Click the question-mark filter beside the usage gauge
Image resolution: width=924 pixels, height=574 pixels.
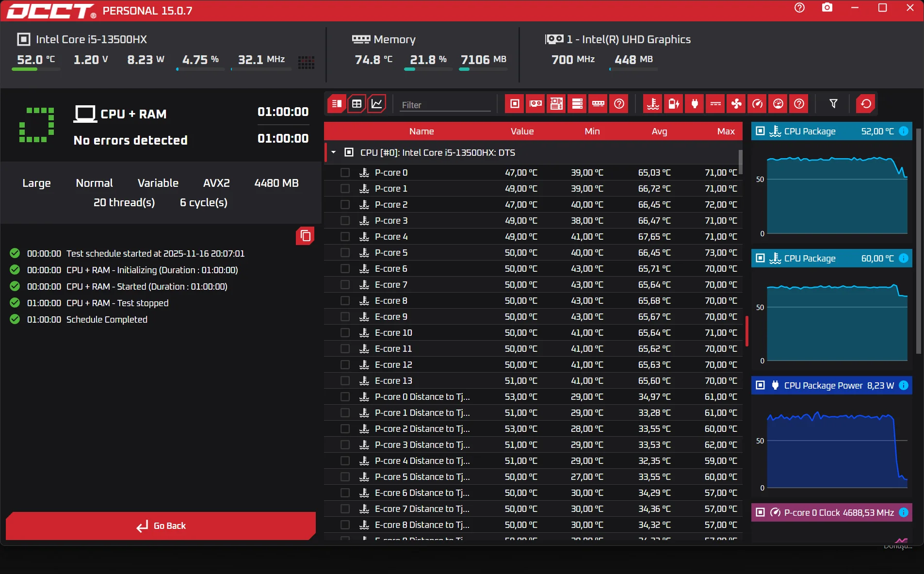[x=799, y=104]
